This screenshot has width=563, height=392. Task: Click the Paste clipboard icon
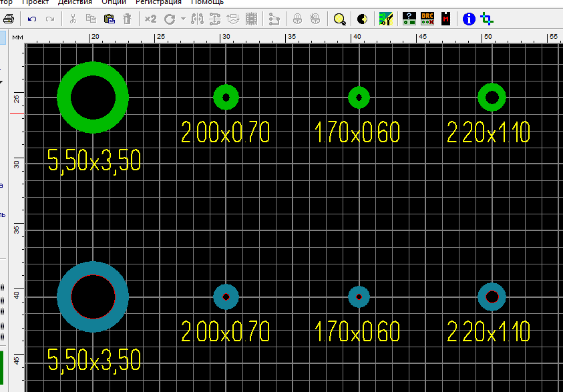pyautogui.click(x=109, y=19)
